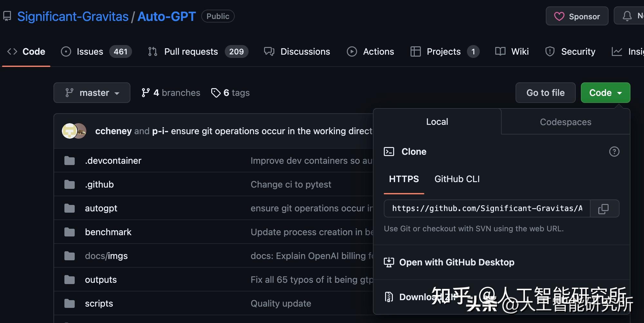
Task: Open the 'Fix all 65 typos' commit
Action: [x=312, y=280]
